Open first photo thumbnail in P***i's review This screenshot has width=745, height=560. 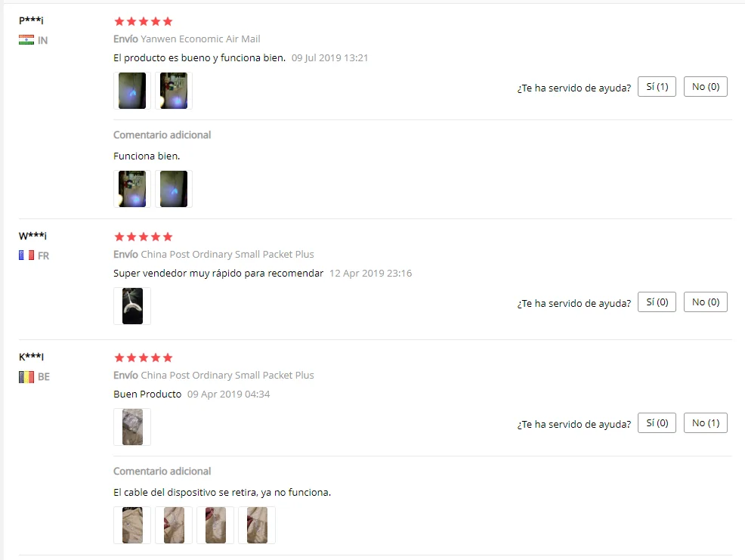click(x=132, y=91)
